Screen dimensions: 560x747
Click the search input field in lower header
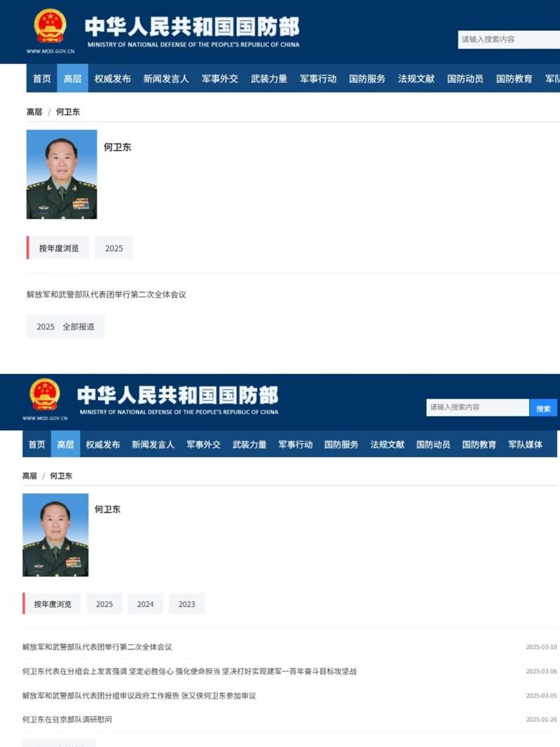tap(477, 407)
